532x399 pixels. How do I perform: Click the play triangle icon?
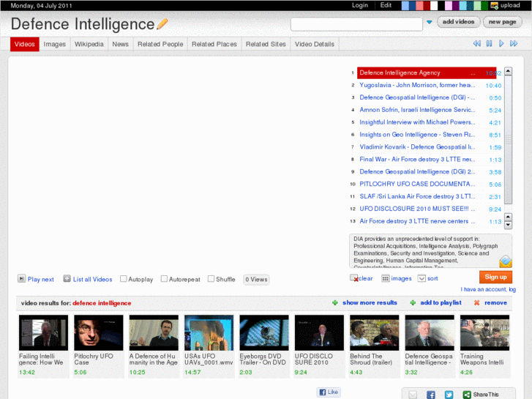click(501, 43)
